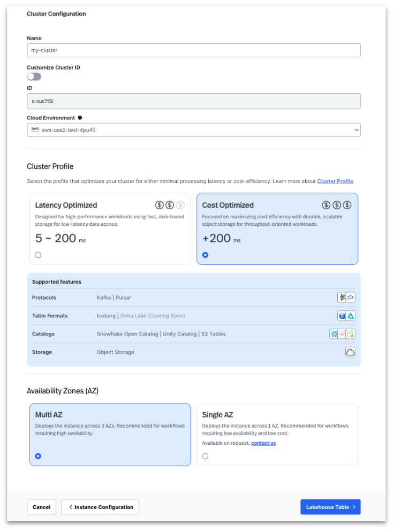Click third dollar icon on Cost Optimized card
This screenshot has width=394, height=532.
coord(347,205)
